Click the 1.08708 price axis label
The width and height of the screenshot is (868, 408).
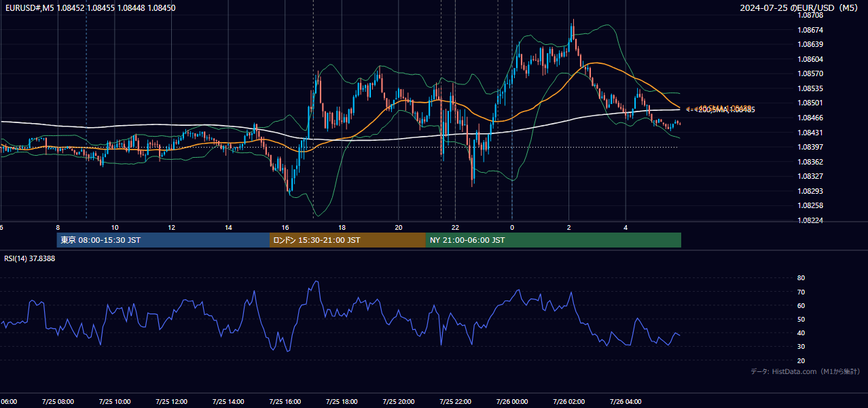click(x=810, y=15)
